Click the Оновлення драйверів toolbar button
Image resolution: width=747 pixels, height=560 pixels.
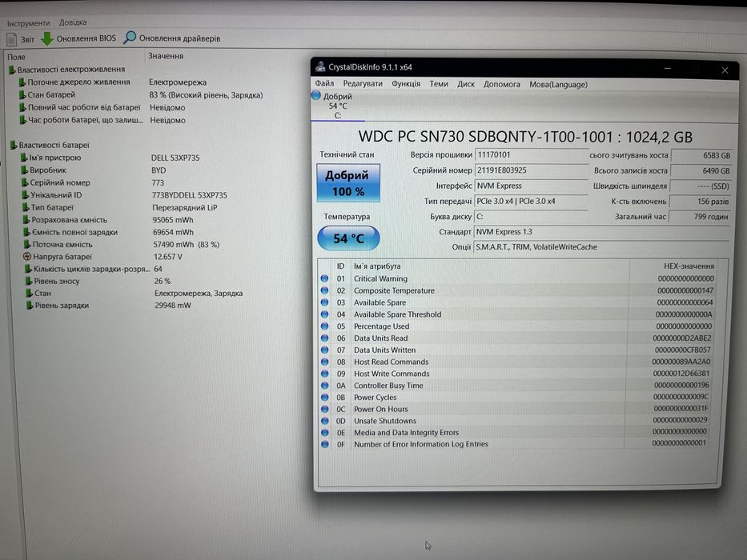172,38
